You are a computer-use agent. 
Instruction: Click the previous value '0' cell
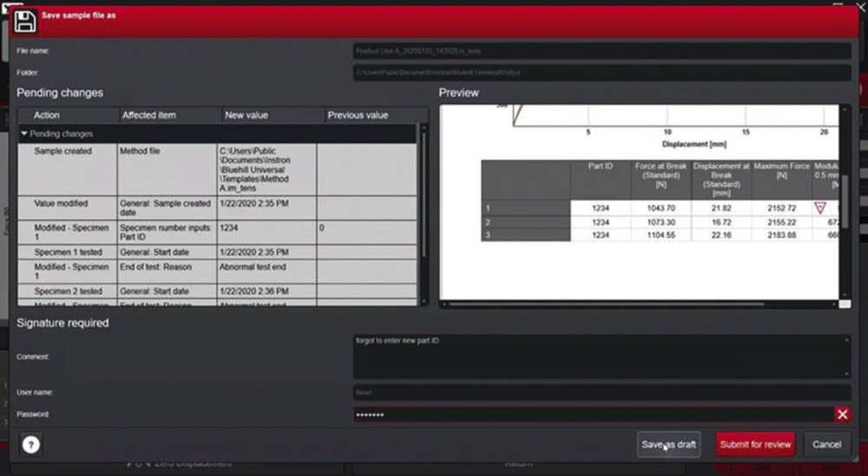pos(366,232)
